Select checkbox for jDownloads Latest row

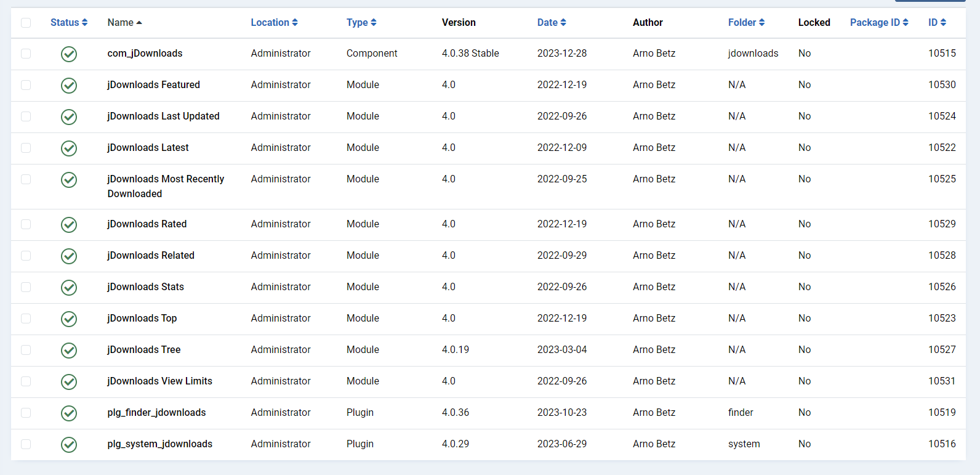(x=26, y=148)
